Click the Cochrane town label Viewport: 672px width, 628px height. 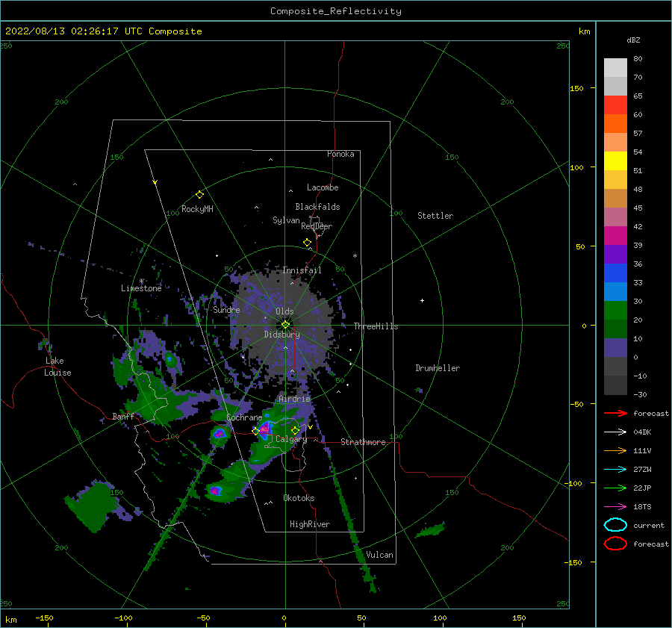[x=244, y=417]
